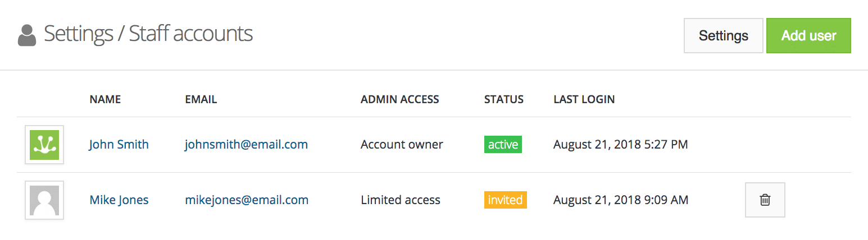Click the ADMIN ACCESS column header
The height and width of the screenshot is (240, 868).
pos(399,100)
